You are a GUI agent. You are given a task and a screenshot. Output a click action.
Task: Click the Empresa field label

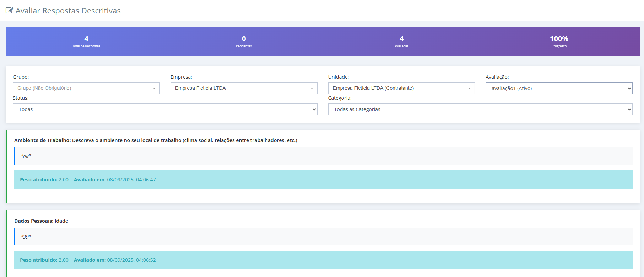click(x=181, y=77)
